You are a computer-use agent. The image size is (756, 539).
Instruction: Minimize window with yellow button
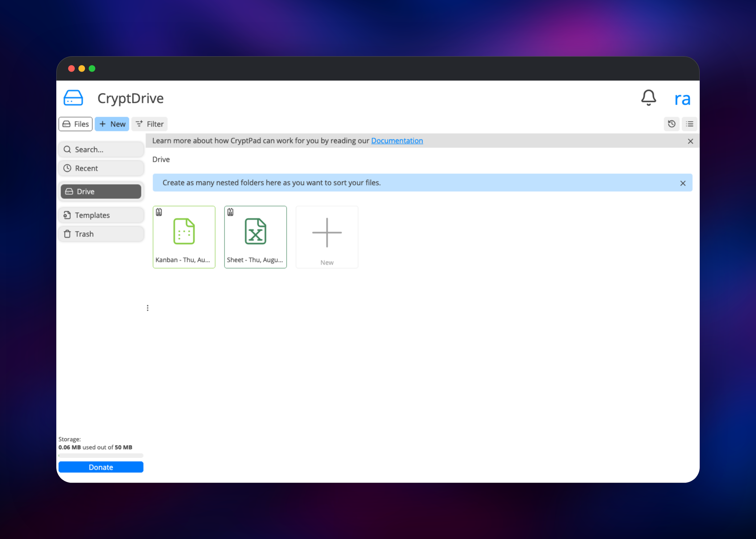point(82,69)
